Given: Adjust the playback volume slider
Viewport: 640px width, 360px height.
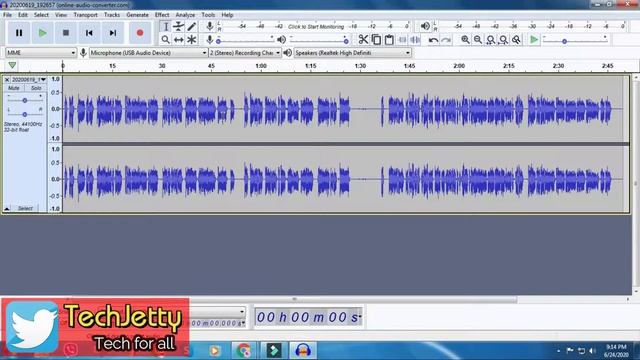Looking at the screenshot, I should point(319,40).
